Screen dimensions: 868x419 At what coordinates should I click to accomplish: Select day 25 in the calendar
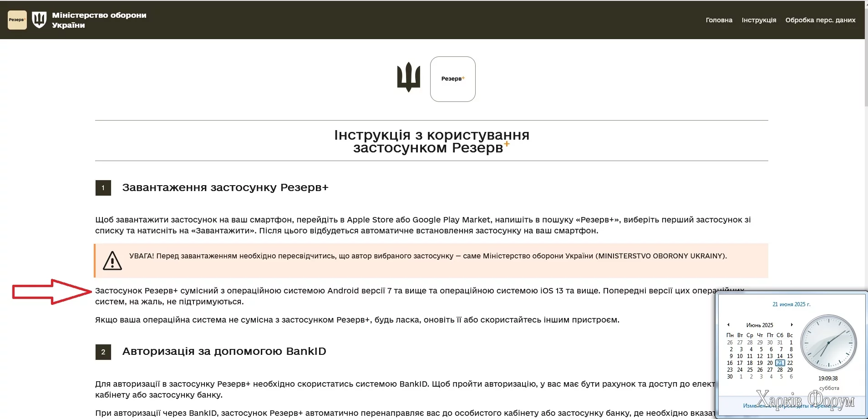tap(750, 370)
